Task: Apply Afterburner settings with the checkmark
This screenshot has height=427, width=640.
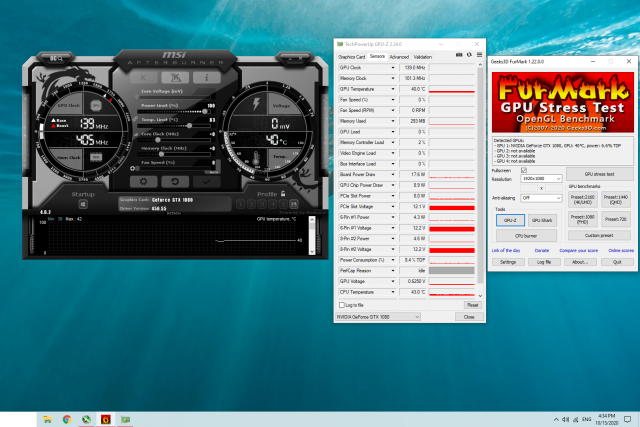Action: tap(207, 182)
